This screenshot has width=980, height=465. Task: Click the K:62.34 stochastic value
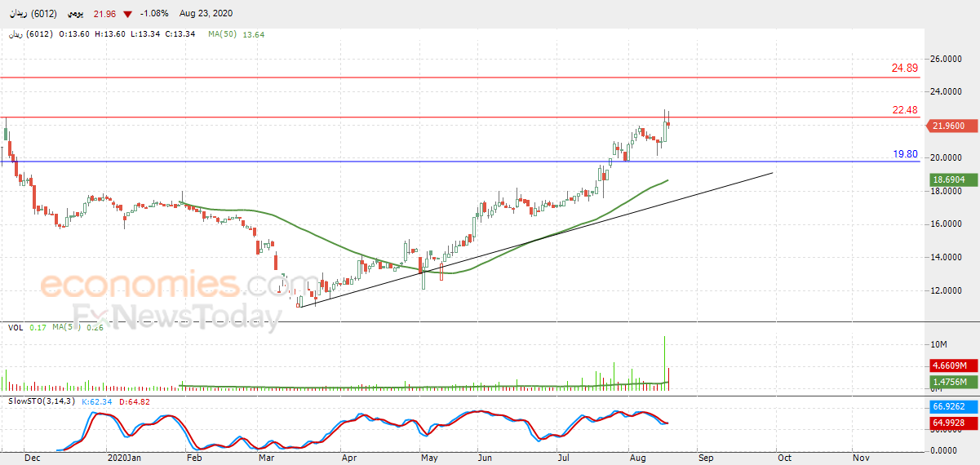[x=96, y=401]
